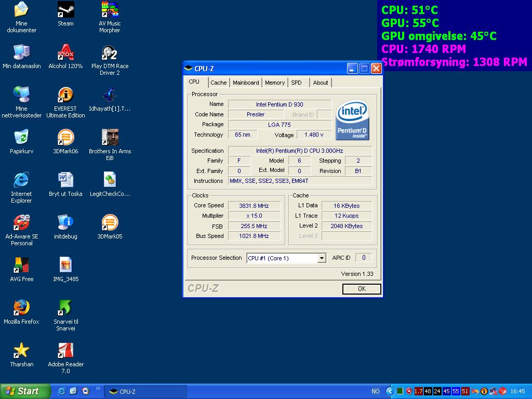532x399 pixels.
Task: Switch to the About tab
Action: coord(320,83)
